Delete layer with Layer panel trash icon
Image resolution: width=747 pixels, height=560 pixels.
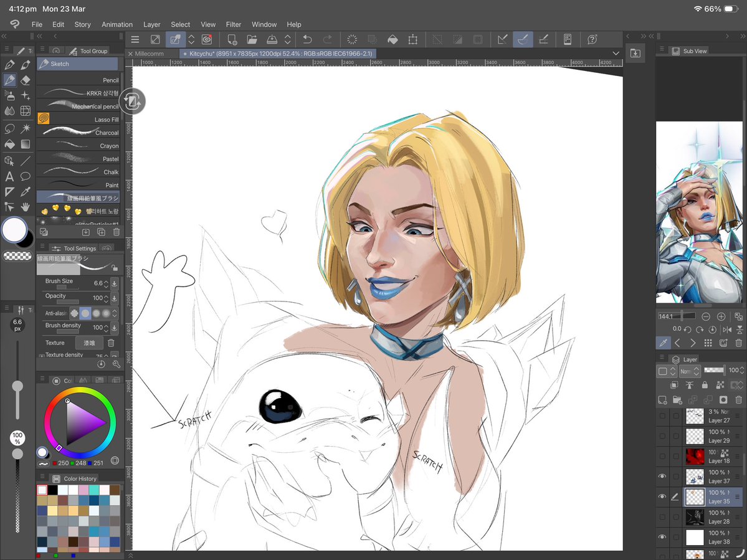point(739,399)
